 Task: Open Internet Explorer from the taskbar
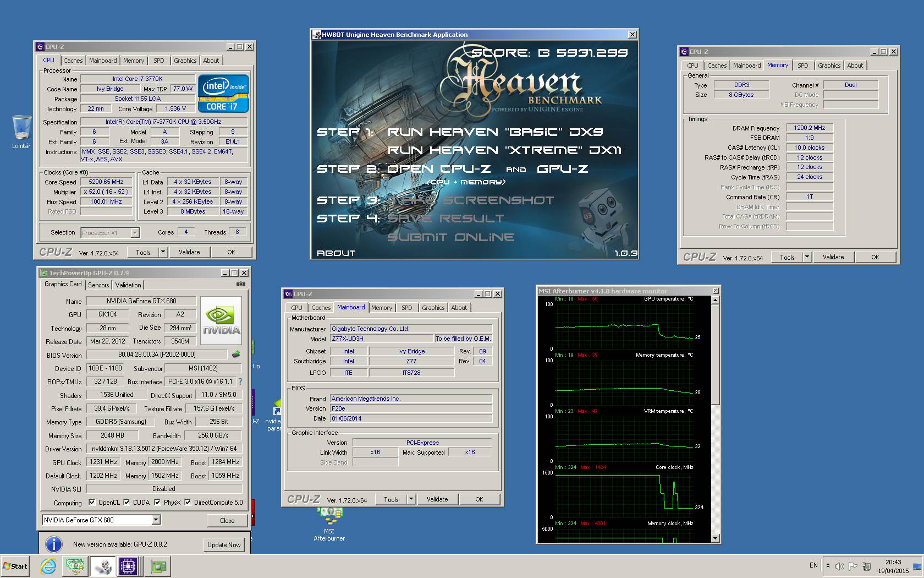point(48,566)
